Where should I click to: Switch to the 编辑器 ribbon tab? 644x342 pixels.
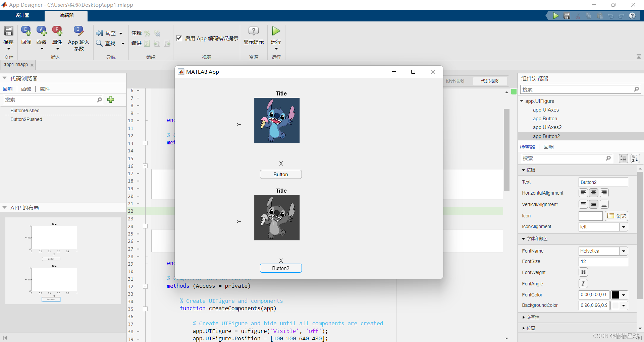pos(66,15)
